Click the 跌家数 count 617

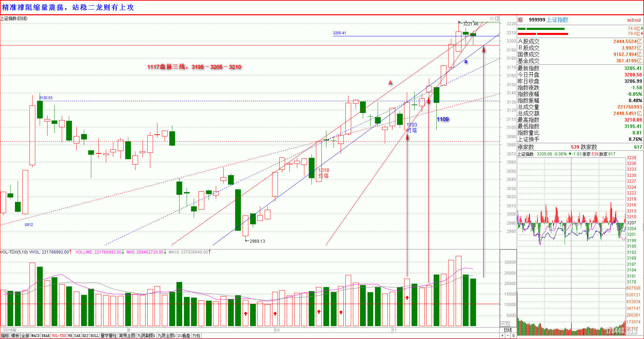point(638,147)
